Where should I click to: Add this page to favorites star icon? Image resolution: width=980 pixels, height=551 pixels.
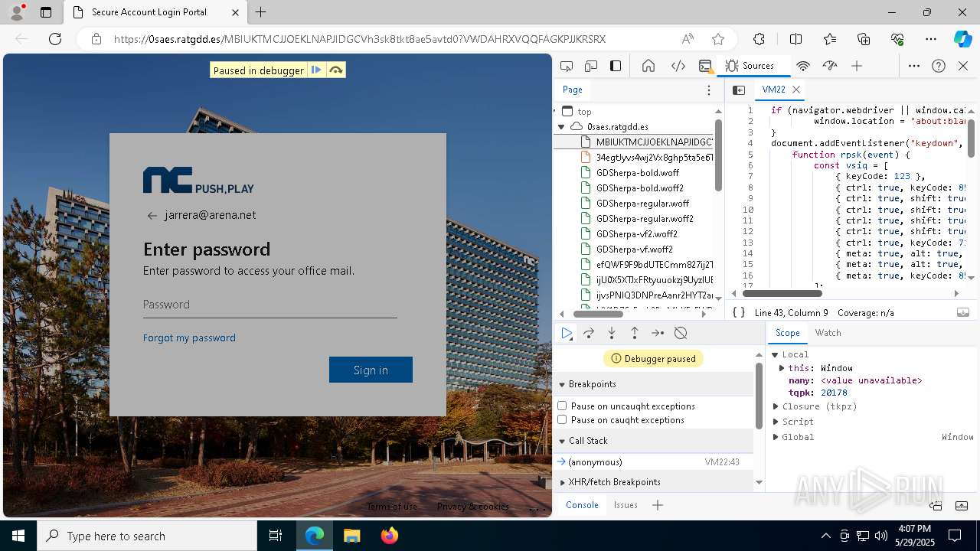(x=718, y=39)
